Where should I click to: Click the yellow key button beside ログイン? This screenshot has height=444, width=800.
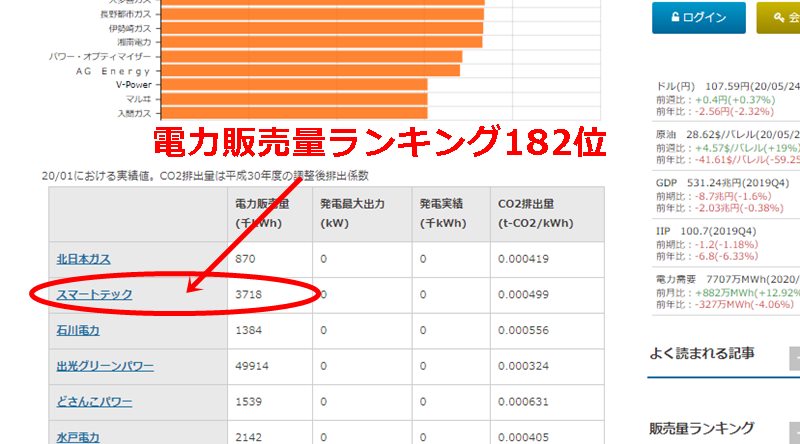[x=778, y=17]
